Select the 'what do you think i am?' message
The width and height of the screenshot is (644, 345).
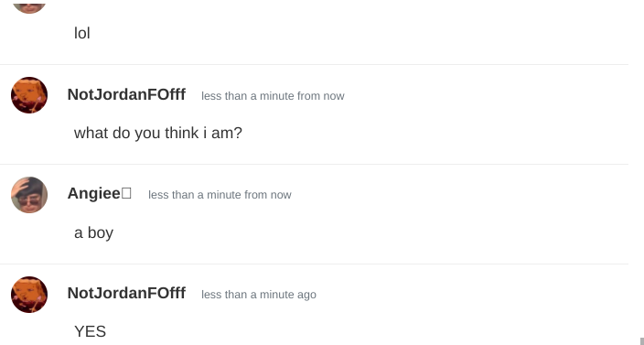158,133
